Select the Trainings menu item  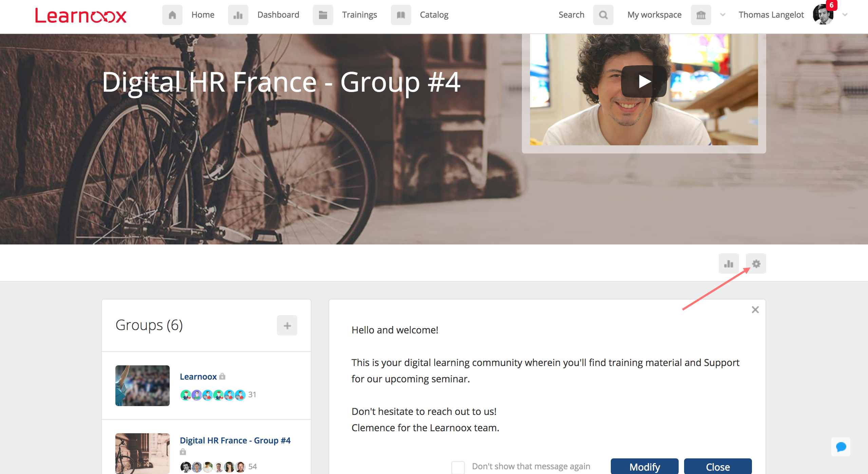[359, 15]
